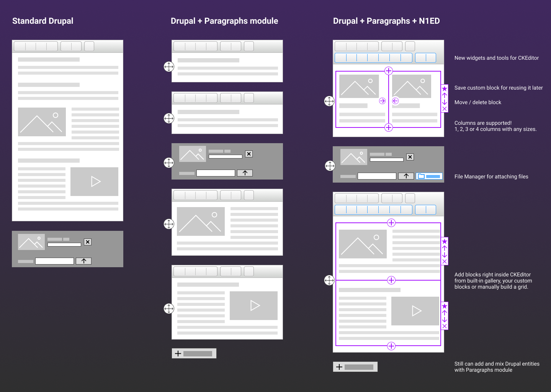The height and width of the screenshot is (392, 551).
Task: Click star icon beside N1ED two-column block
Action: pos(445,89)
